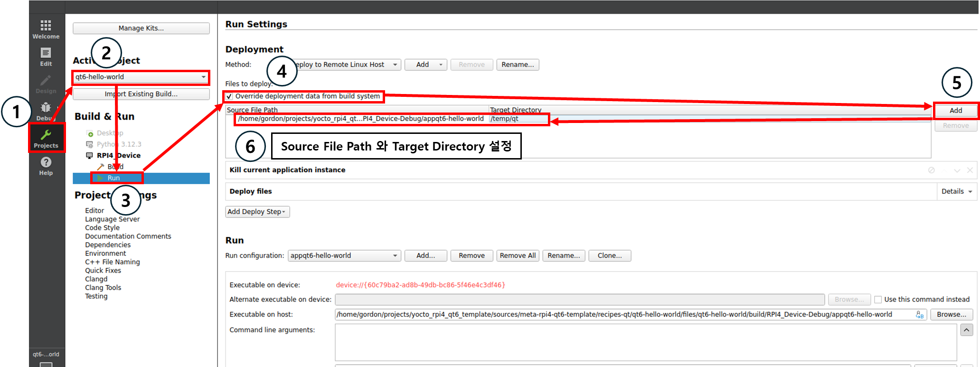Open Clang Tools project settings

point(103,288)
